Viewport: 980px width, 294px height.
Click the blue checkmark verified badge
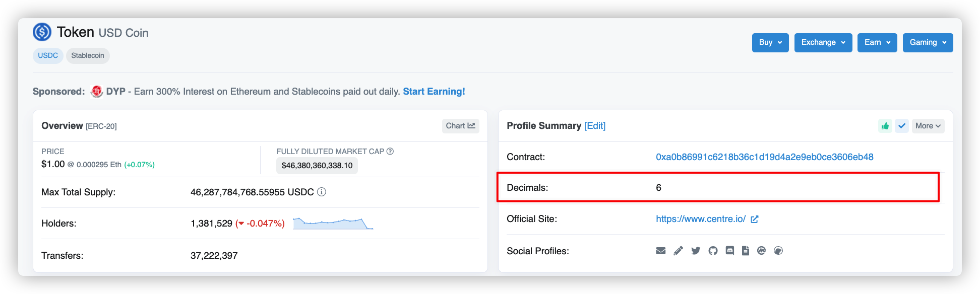(902, 126)
